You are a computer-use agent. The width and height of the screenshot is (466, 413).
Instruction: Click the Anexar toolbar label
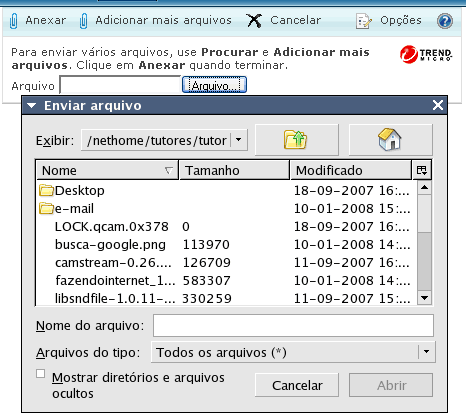pos(46,20)
